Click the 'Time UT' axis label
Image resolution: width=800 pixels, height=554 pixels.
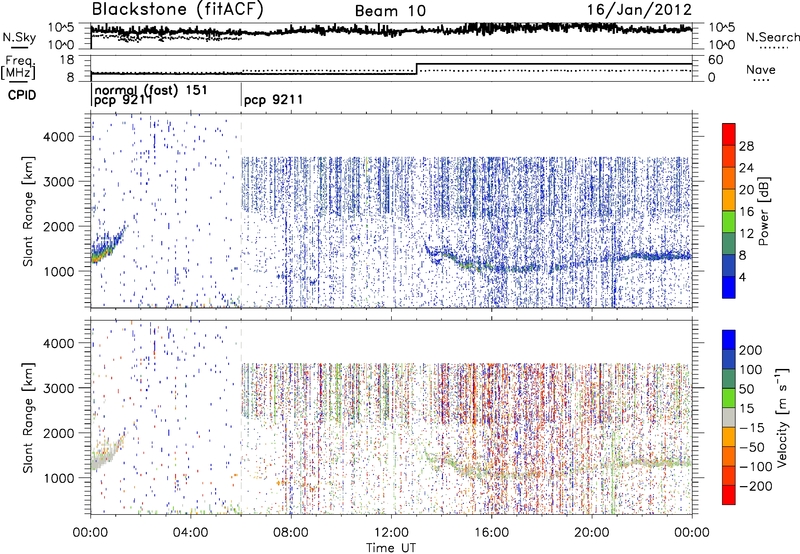pos(391,548)
